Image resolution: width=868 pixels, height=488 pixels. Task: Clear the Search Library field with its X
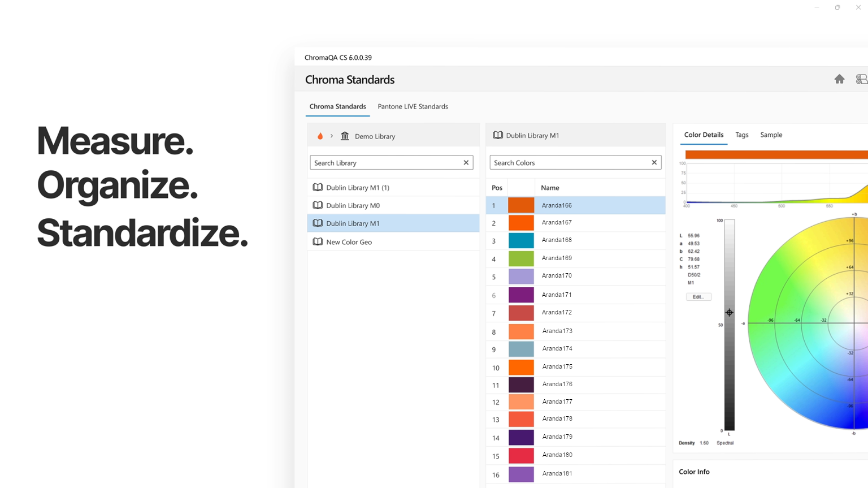(466, 162)
